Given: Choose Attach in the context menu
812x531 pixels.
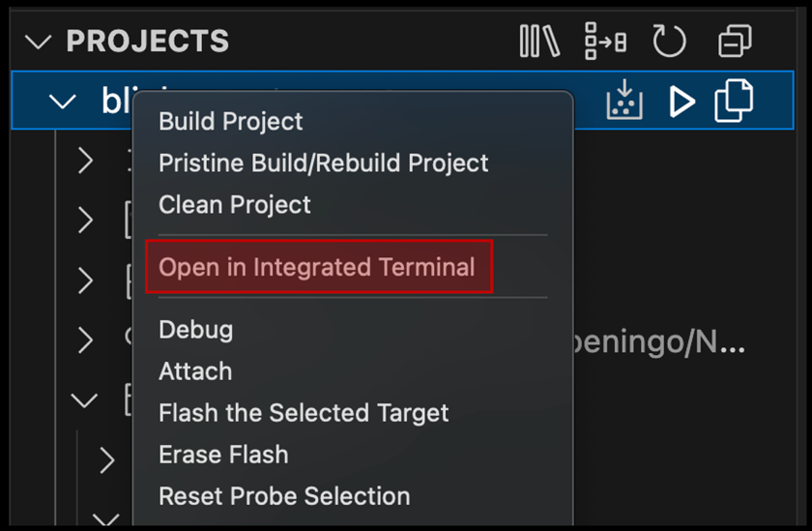Looking at the screenshot, I should pos(195,370).
